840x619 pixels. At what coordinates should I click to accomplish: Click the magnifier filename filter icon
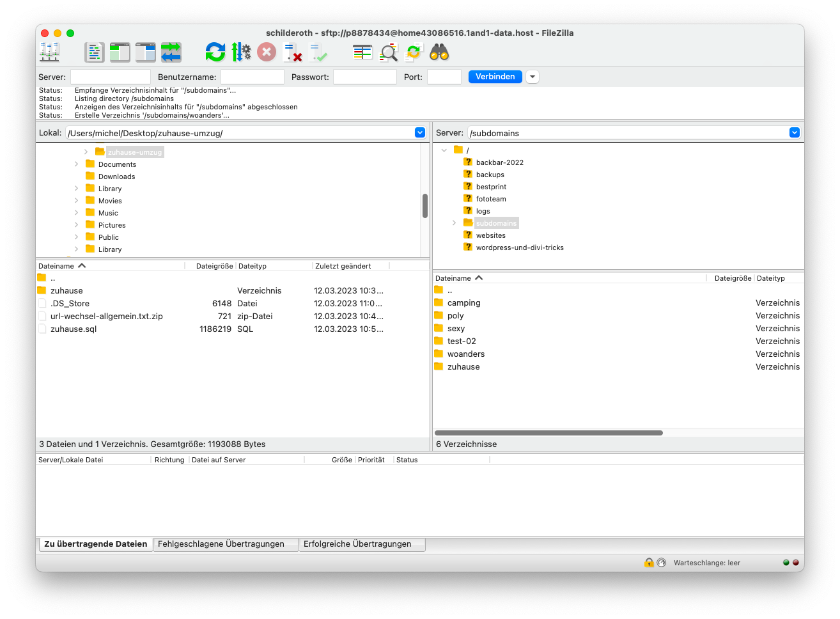[388, 52]
